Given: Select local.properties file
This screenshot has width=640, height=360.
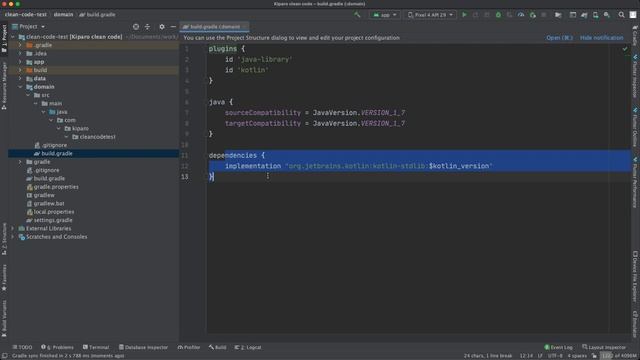Looking at the screenshot, I should [x=50, y=211].
